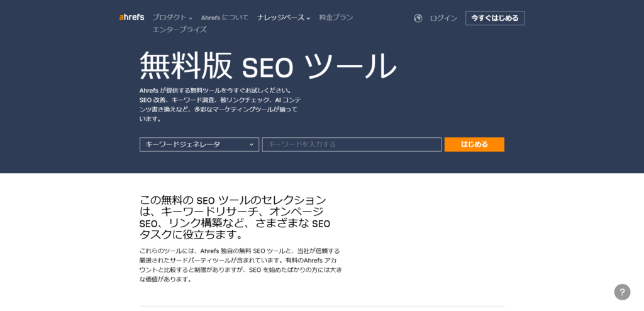Viewport: 644px width, 311px height.
Task: Open the Ahrefs について page
Action: (x=225, y=18)
